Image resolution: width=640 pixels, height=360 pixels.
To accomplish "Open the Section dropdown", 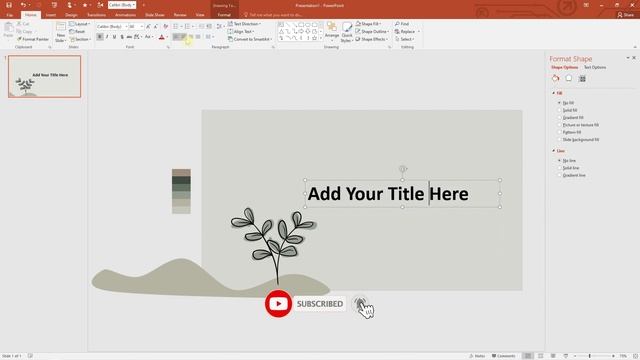I will (x=80, y=39).
